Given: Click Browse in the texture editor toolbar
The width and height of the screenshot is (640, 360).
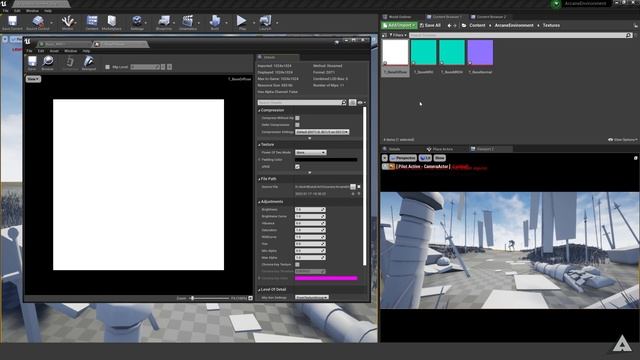Looking at the screenshot, I should point(48,63).
